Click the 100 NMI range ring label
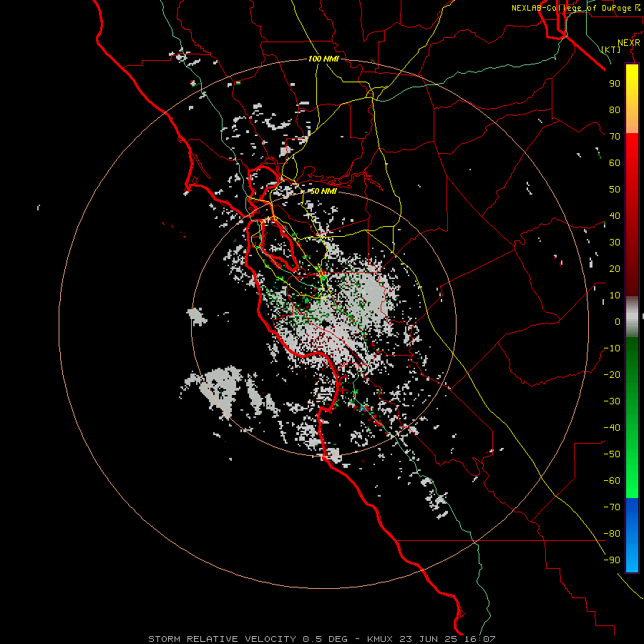This screenshot has height=644, width=644. (323, 59)
